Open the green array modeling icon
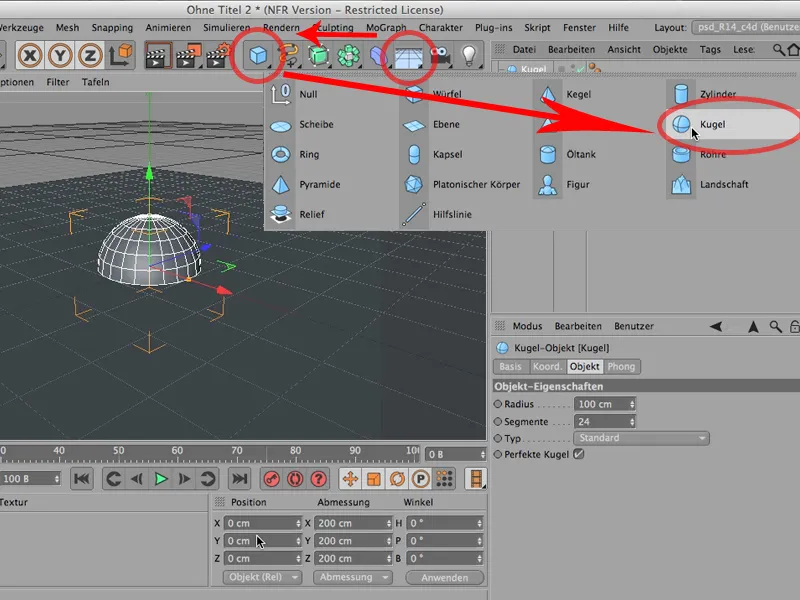The height and width of the screenshot is (600, 800). click(348, 55)
